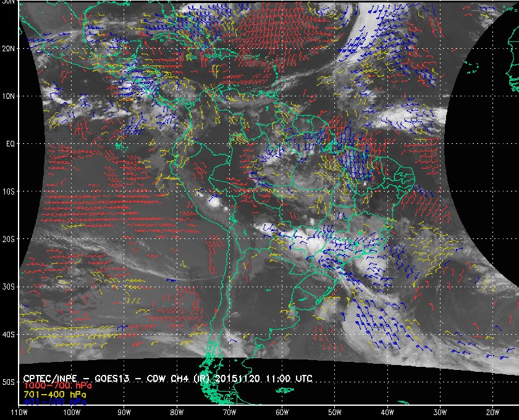The height and width of the screenshot is (420, 519).
Task: Click the 50S latitude label
Action: click(x=9, y=382)
